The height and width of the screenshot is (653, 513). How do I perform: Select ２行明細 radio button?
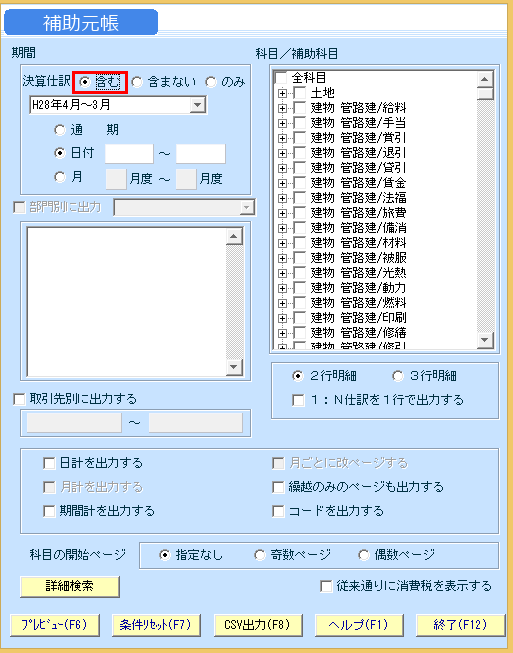point(298,376)
